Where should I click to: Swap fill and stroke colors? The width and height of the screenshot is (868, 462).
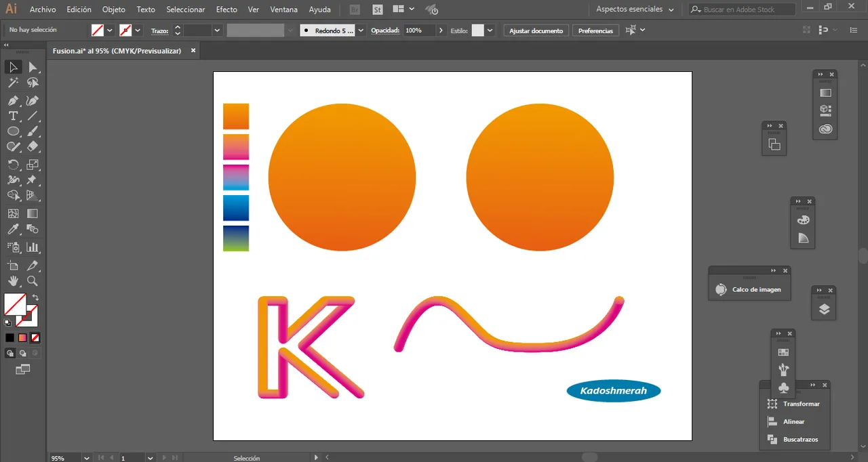pyautogui.click(x=35, y=297)
